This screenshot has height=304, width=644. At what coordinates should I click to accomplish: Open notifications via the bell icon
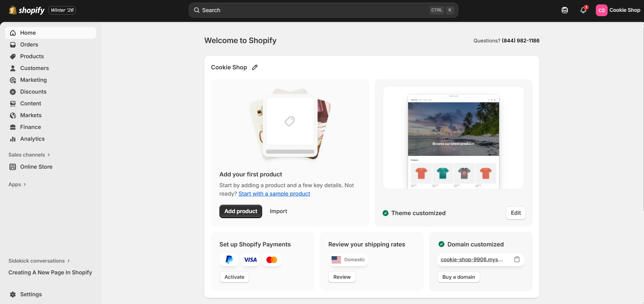(583, 10)
